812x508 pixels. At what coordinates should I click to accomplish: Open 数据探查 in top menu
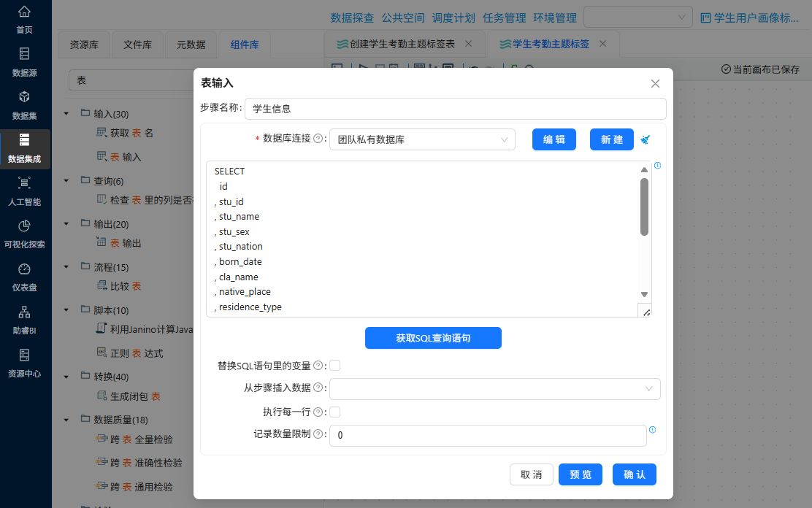pos(352,18)
